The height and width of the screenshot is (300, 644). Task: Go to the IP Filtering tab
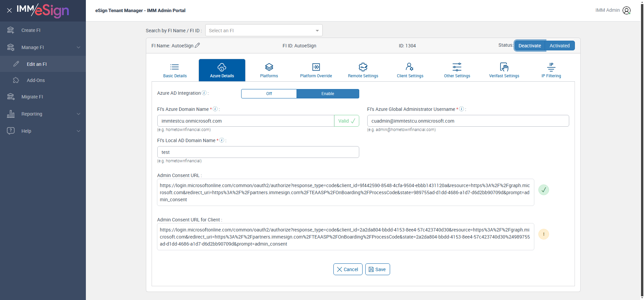[551, 70]
